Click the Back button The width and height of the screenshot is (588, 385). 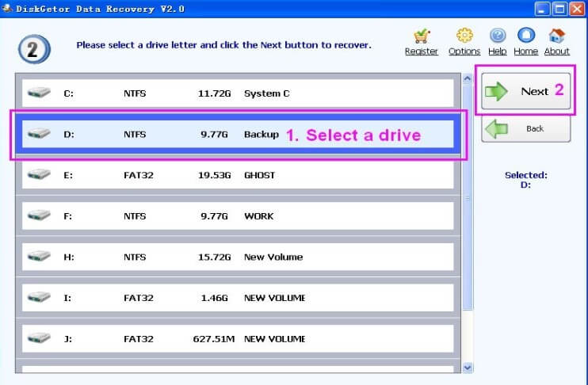(525, 128)
